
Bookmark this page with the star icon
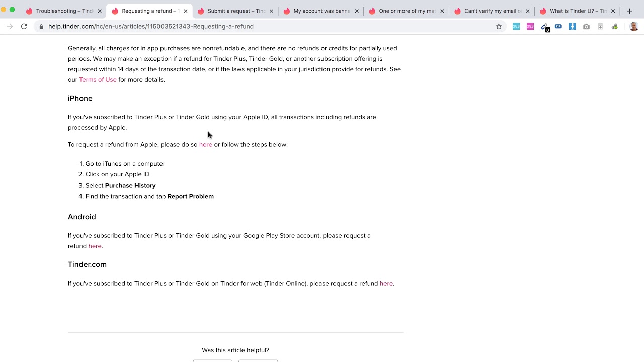[x=499, y=26]
